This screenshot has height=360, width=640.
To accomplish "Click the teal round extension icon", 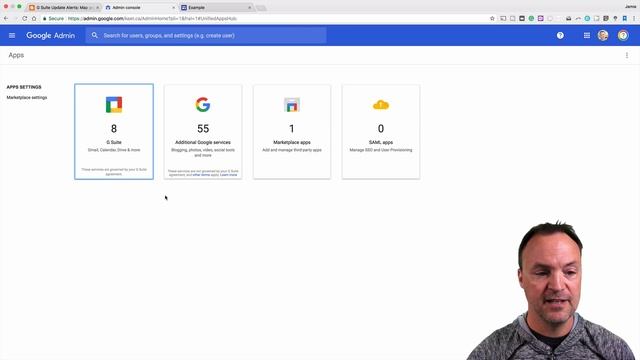I will pos(587,18).
